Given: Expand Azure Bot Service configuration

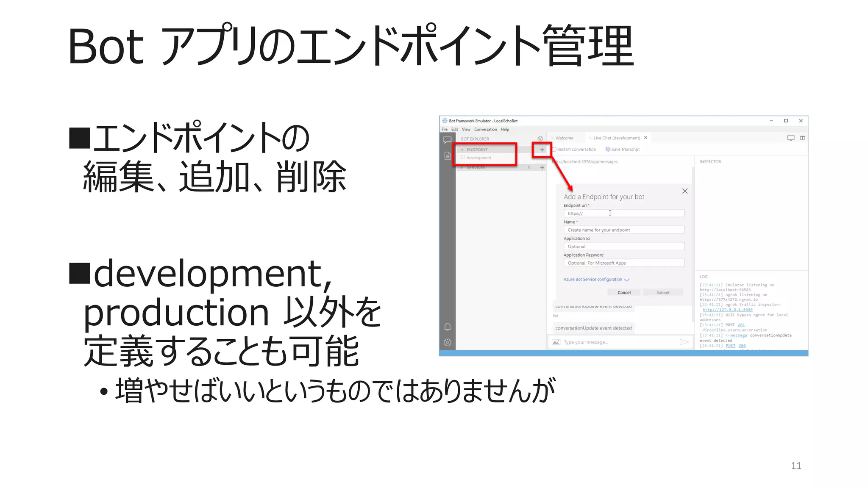Looking at the screenshot, I should click(596, 280).
